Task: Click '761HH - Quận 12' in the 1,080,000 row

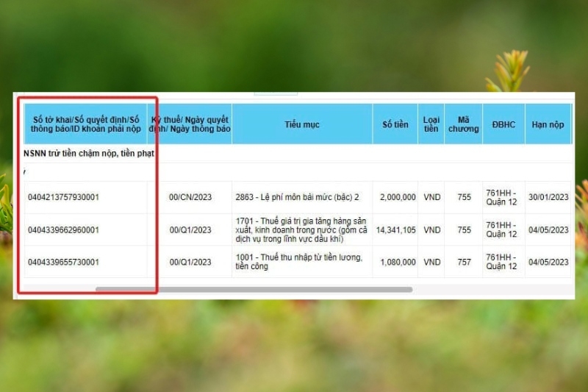Action: click(501, 262)
